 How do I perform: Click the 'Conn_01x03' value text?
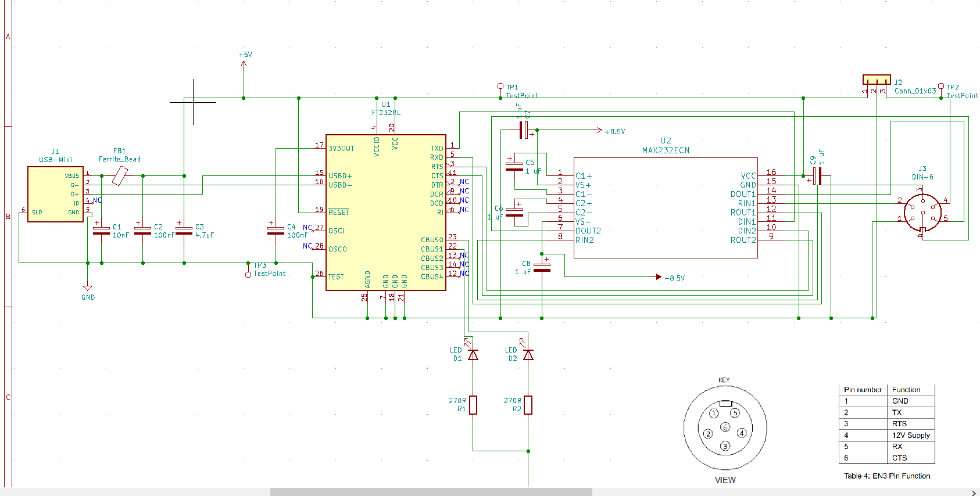915,91
